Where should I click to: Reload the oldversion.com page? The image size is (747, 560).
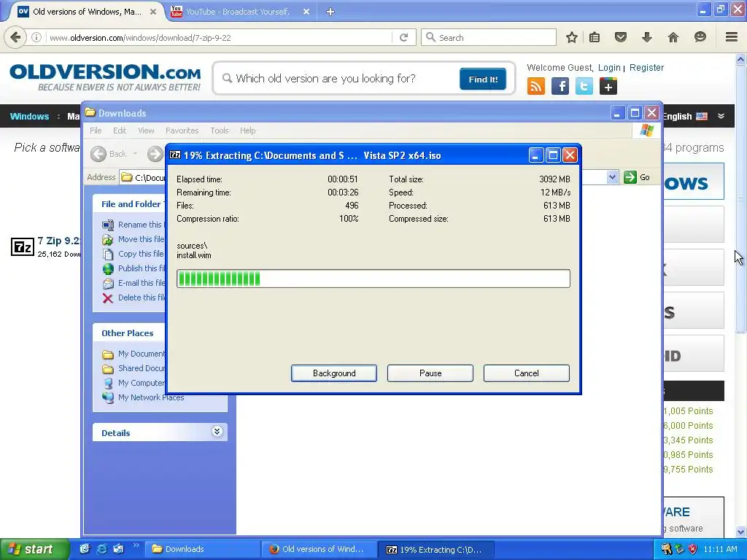[403, 37]
